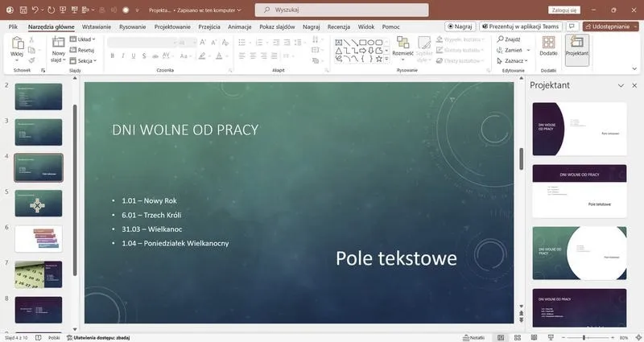Open the font name combo box
Image resolution: width=644 pixels, height=342 pixels.
(142, 43)
